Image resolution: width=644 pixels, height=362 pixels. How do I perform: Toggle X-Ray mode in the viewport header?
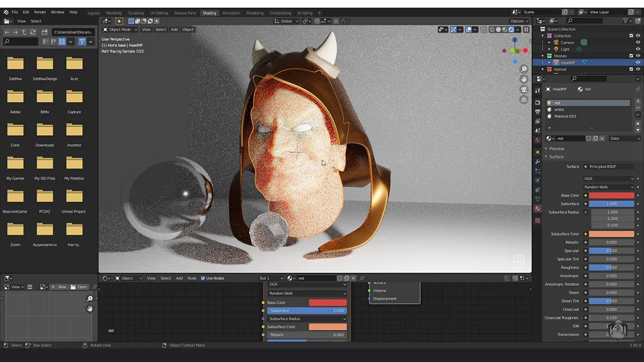coord(483,29)
